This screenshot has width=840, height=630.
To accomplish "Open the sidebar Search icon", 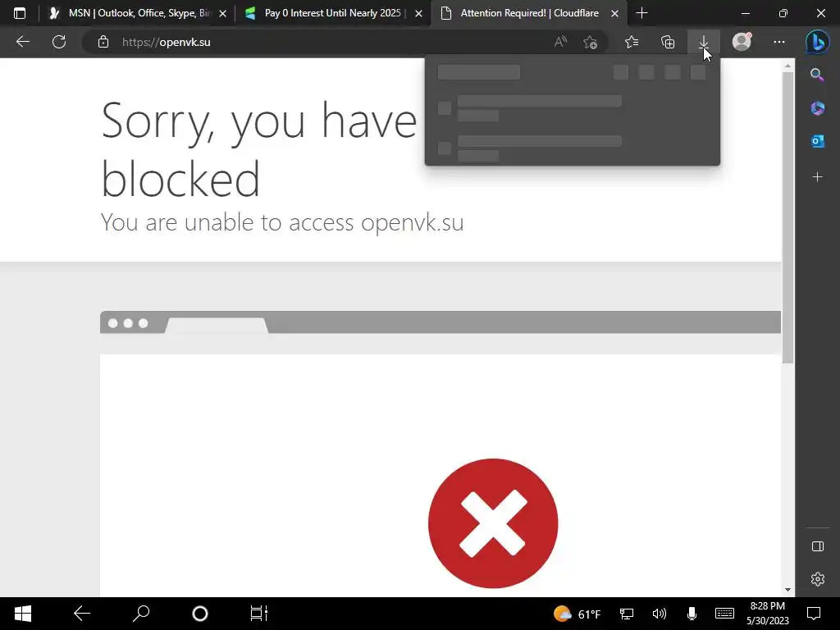I will (817, 75).
